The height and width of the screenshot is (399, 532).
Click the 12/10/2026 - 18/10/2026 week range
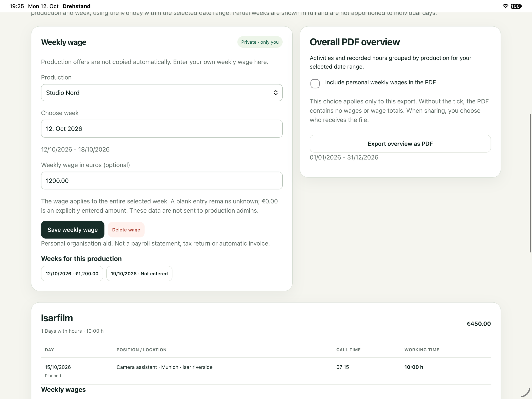[75, 149]
